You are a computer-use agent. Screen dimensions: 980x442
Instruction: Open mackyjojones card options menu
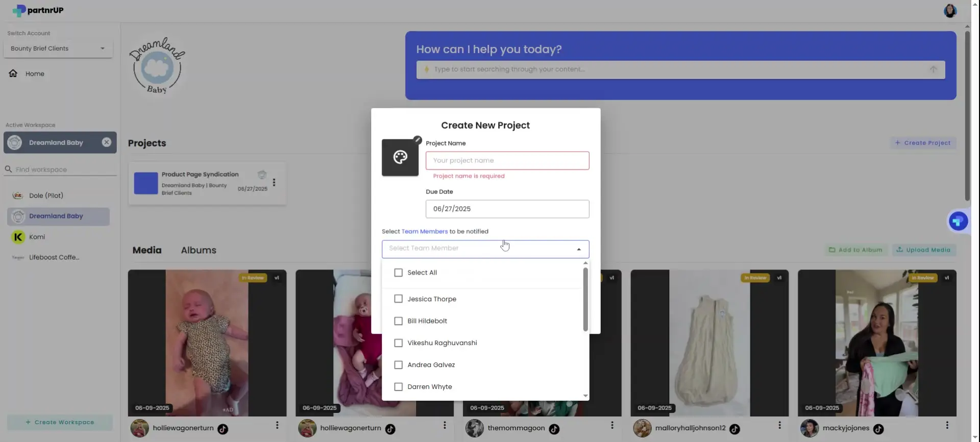947,425
